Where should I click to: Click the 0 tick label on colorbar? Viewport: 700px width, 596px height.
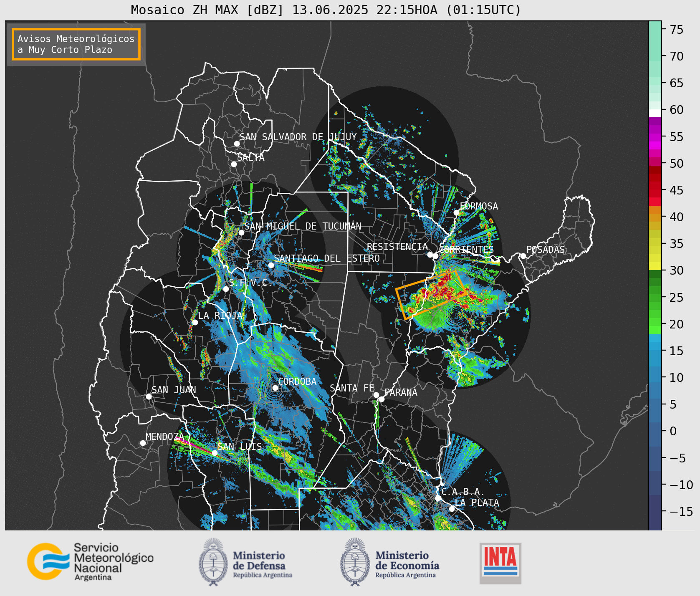tap(673, 431)
